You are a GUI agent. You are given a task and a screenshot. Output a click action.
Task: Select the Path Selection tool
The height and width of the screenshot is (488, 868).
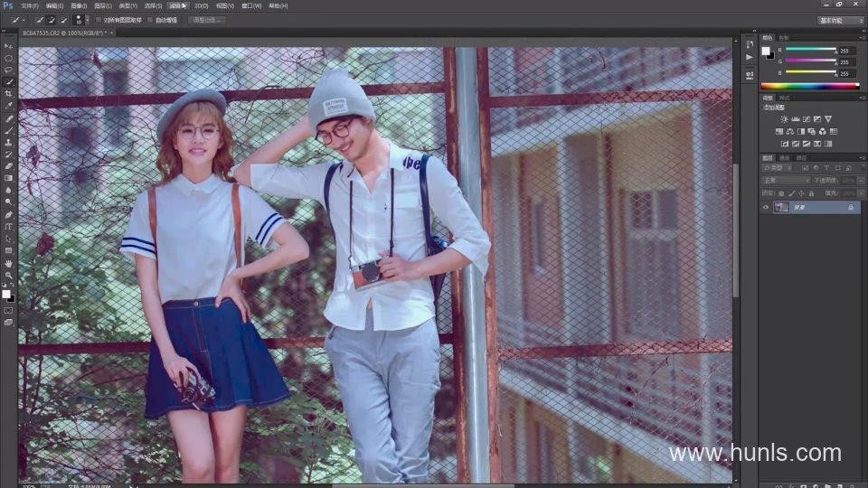click(8, 239)
